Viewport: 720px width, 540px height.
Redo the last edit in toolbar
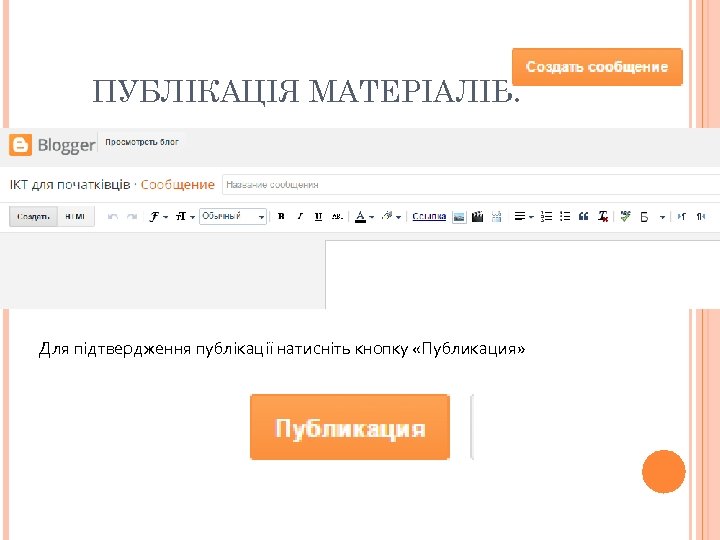point(132,217)
